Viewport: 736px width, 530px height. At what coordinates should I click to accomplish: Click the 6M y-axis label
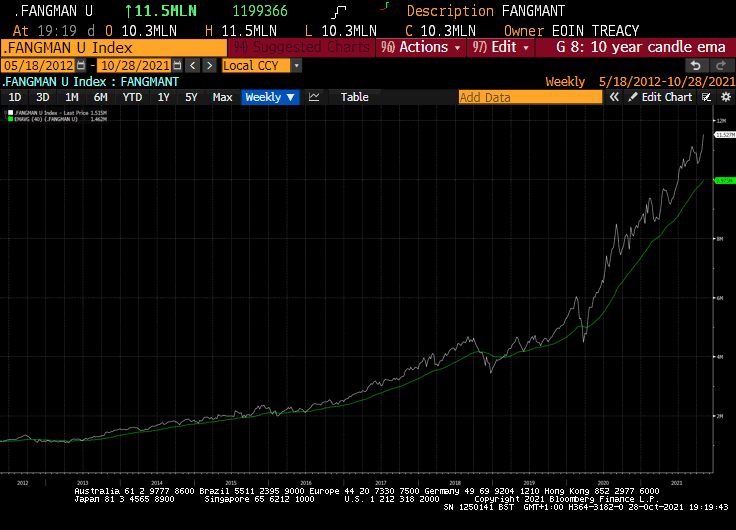tap(720, 298)
